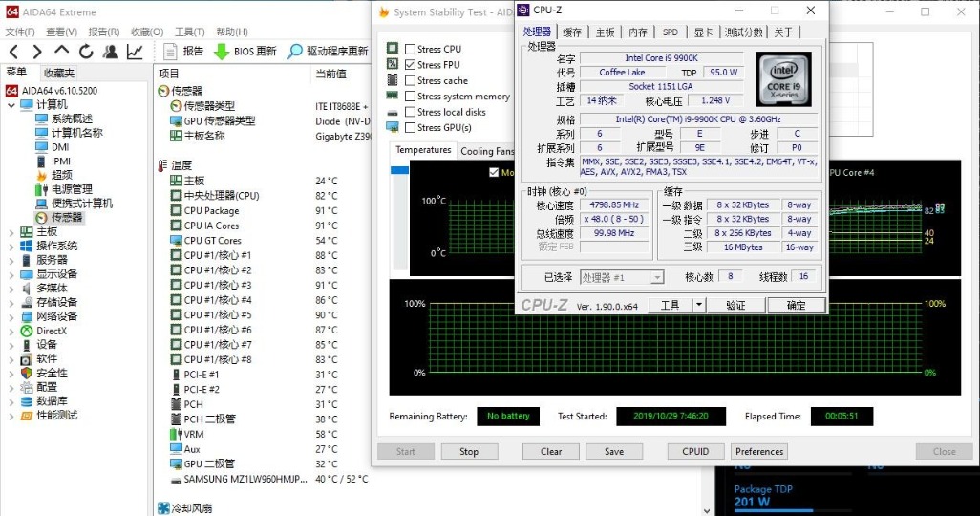Click the Save button
The height and width of the screenshot is (516, 980).
click(614, 452)
